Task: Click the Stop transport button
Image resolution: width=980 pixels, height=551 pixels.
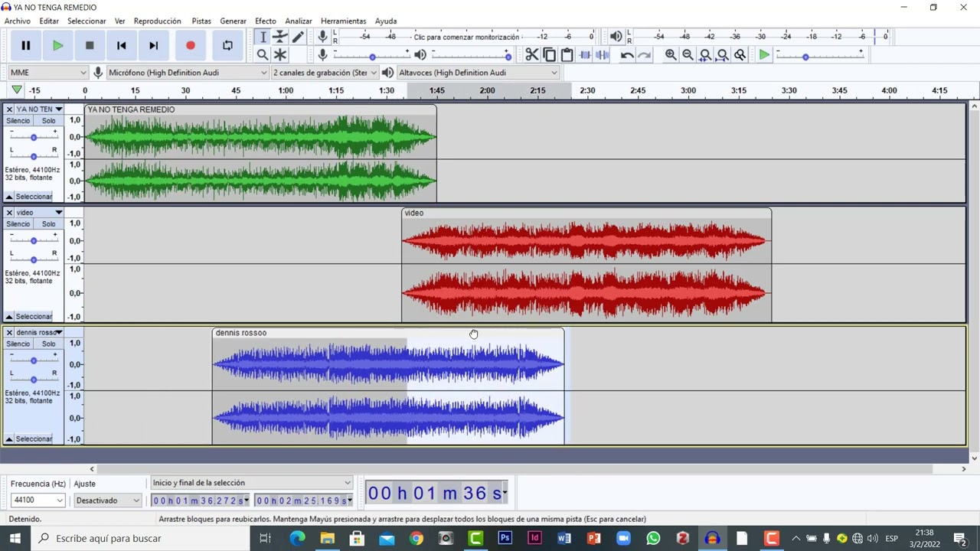Action: tap(90, 46)
